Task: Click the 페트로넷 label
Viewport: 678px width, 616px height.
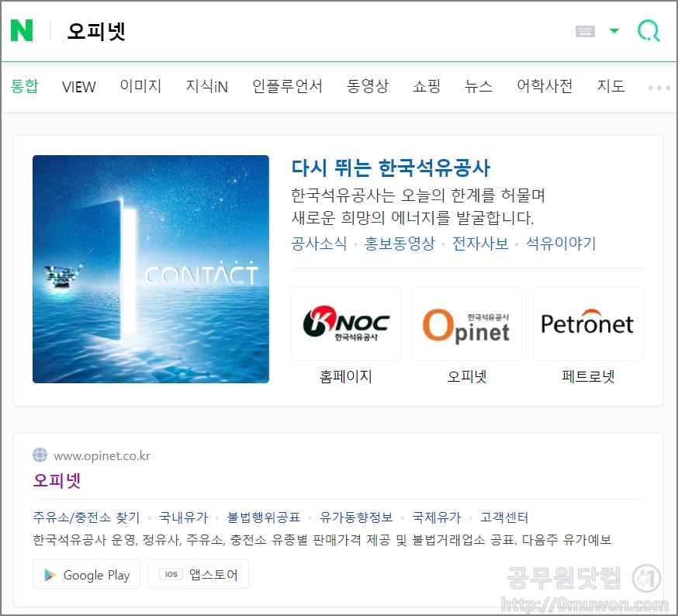Action: point(588,376)
